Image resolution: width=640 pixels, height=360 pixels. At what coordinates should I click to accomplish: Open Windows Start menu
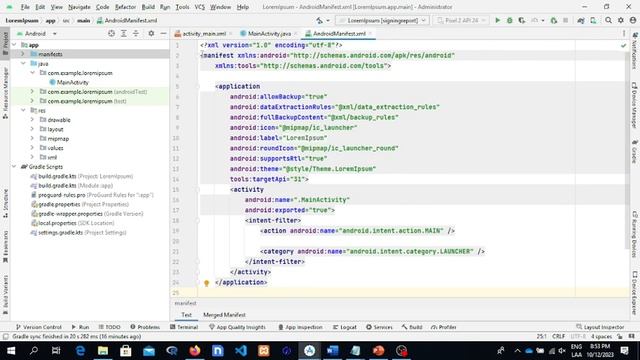pyautogui.click(x=11, y=351)
